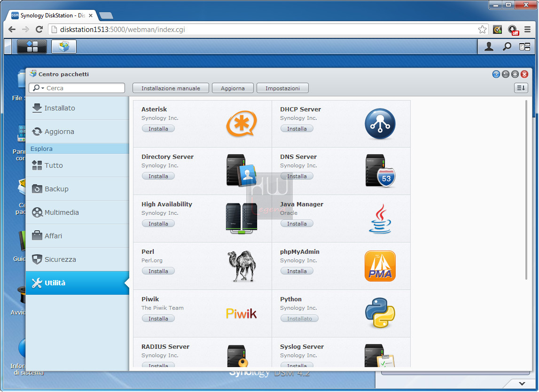Click the Package Center taskbar icon

pyautogui.click(x=64, y=47)
